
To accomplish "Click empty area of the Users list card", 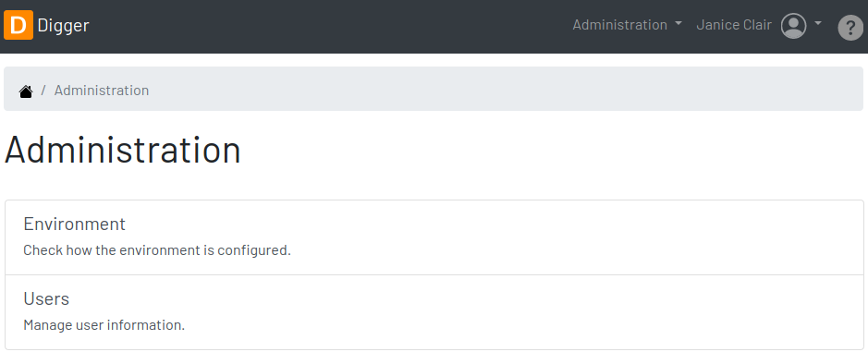I will tap(554, 312).
